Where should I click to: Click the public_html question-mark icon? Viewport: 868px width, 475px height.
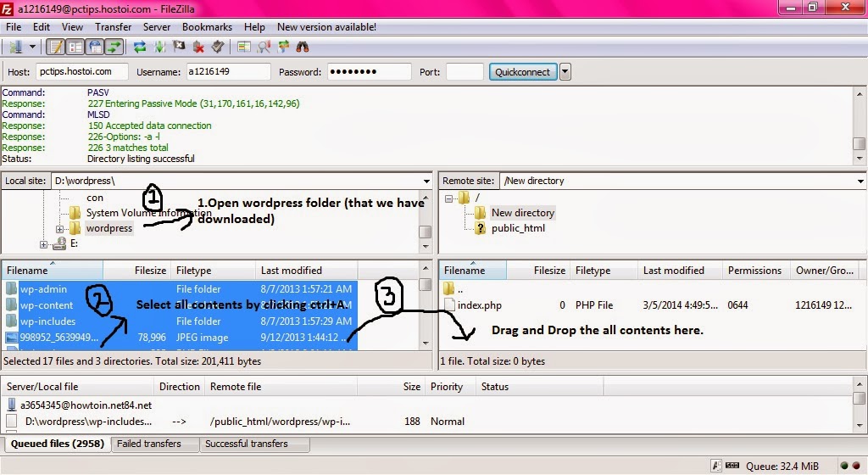click(x=480, y=228)
